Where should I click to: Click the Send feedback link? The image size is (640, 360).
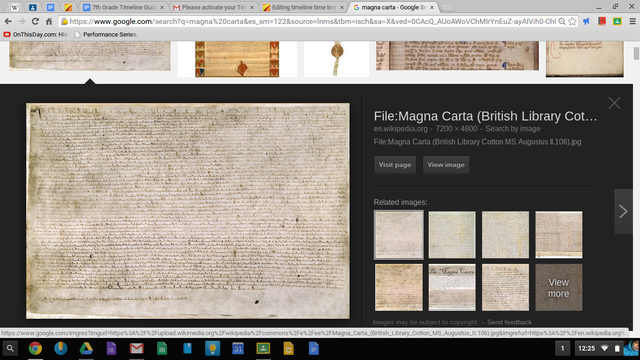pos(509,322)
